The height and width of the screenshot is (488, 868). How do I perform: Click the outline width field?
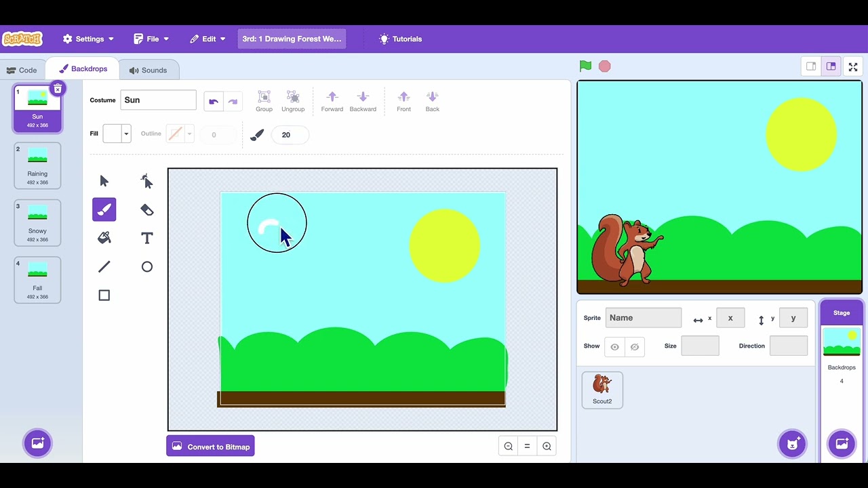coord(218,135)
